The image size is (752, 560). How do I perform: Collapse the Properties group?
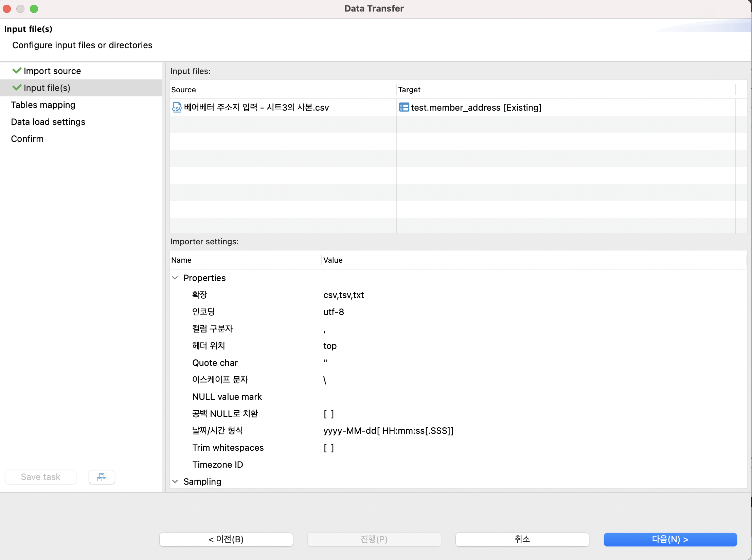tap(175, 278)
